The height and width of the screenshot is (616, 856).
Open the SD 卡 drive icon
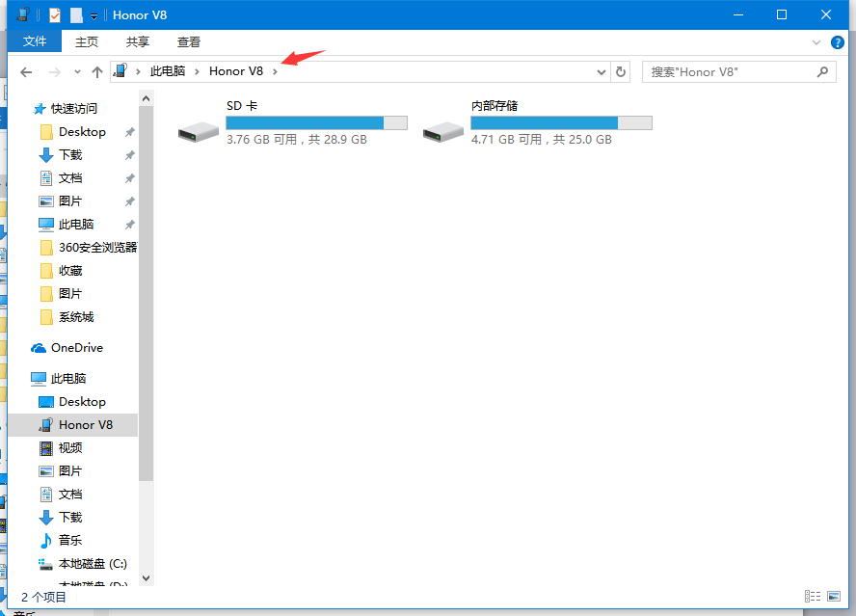click(199, 132)
